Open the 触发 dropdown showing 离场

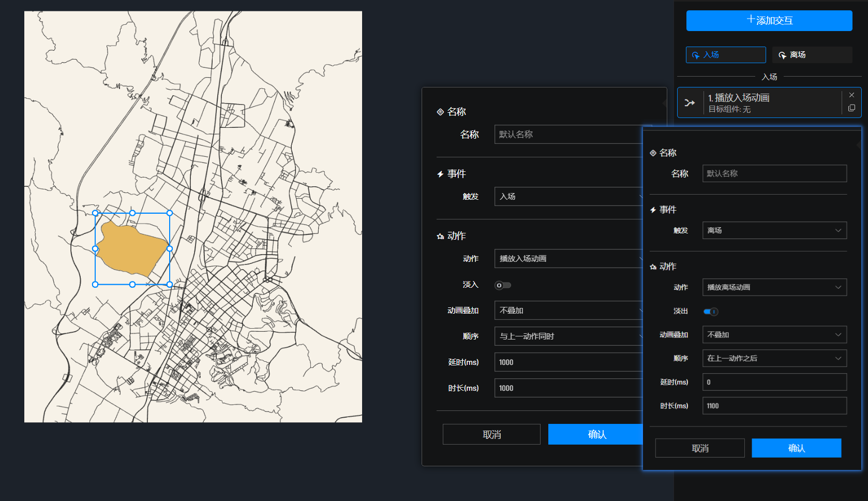[774, 230]
